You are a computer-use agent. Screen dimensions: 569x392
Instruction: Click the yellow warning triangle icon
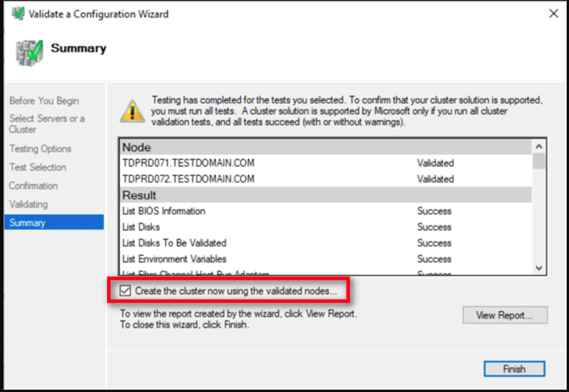(132, 111)
